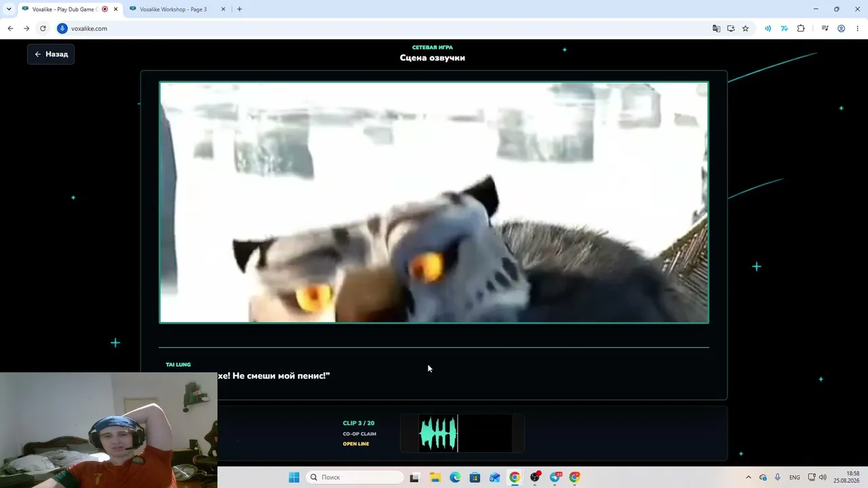Click the browser forward arrow
Image resolution: width=868 pixels, height=488 pixels.
tap(26, 28)
